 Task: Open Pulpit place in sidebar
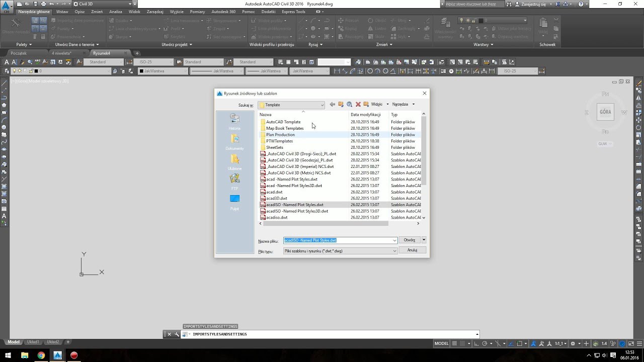tap(234, 202)
